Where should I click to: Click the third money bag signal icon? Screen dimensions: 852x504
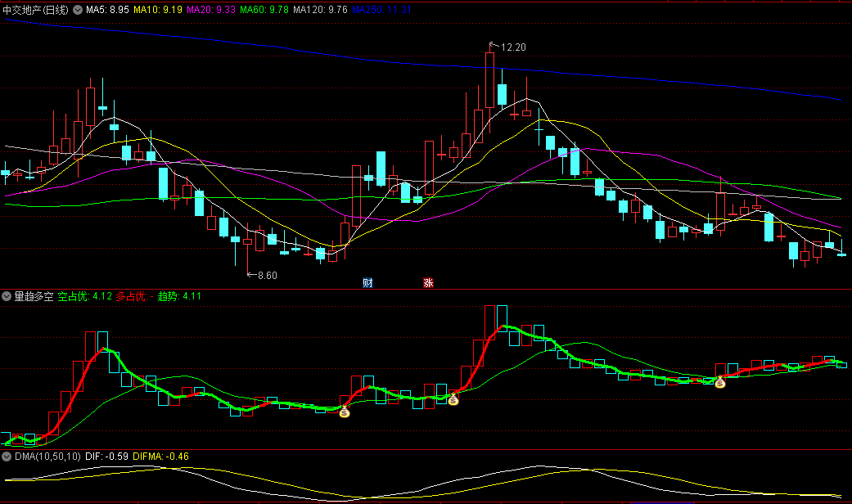pyautogui.click(x=720, y=383)
